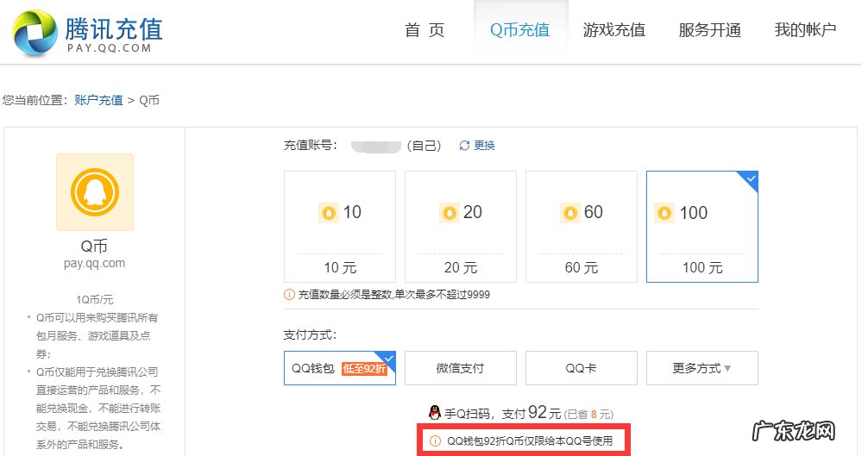This screenshot has height=456, width=868.
Task: Click the 账户充值 breadcrumb link
Action: (x=98, y=100)
